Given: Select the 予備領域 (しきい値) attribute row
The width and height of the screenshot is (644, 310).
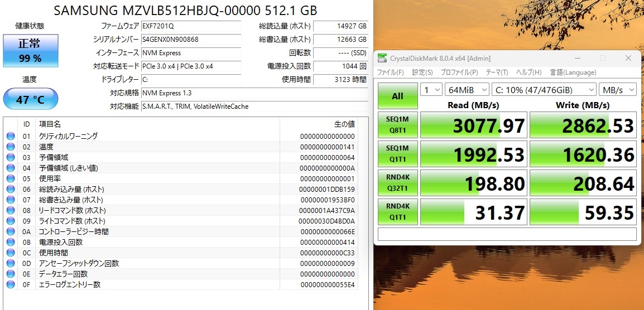Looking at the screenshot, I should (x=180, y=168).
